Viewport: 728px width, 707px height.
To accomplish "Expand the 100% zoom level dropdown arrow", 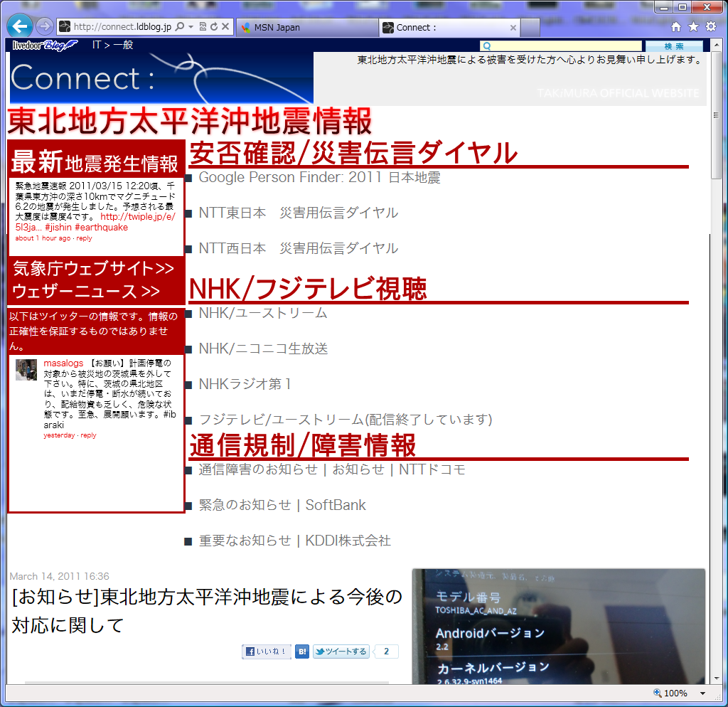I will coord(702,693).
